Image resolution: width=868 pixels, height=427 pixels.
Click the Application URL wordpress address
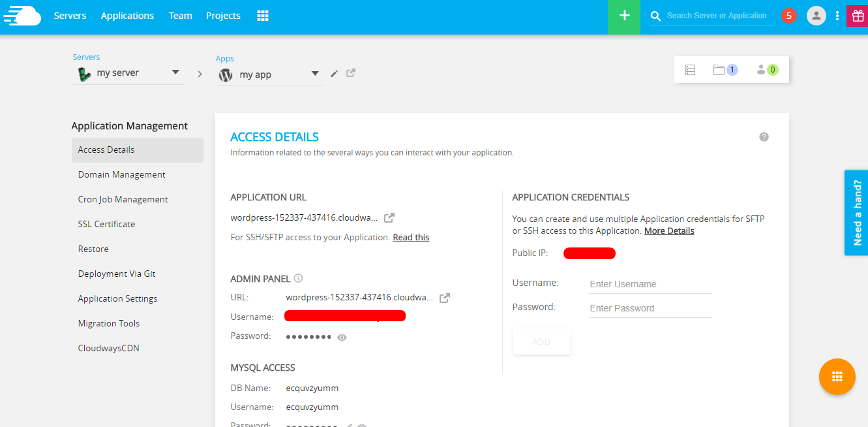[304, 217]
